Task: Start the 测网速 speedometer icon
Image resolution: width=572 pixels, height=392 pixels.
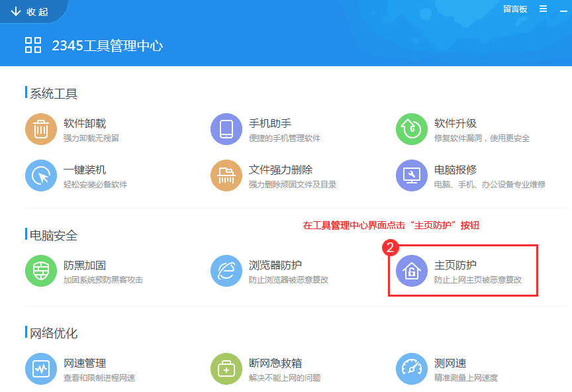Action: click(412, 369)
